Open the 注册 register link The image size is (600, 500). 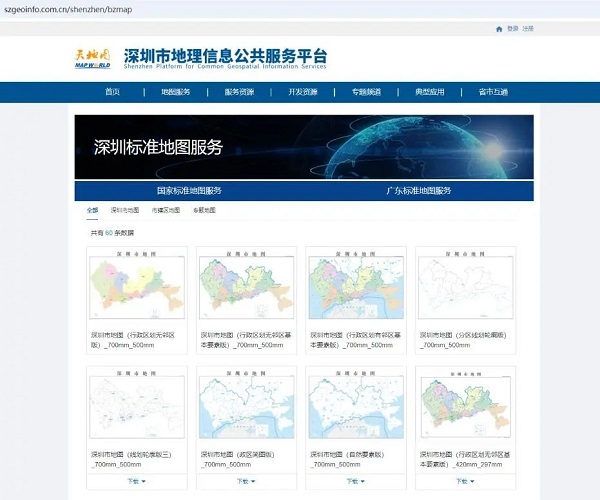click(x=528, y=29)
